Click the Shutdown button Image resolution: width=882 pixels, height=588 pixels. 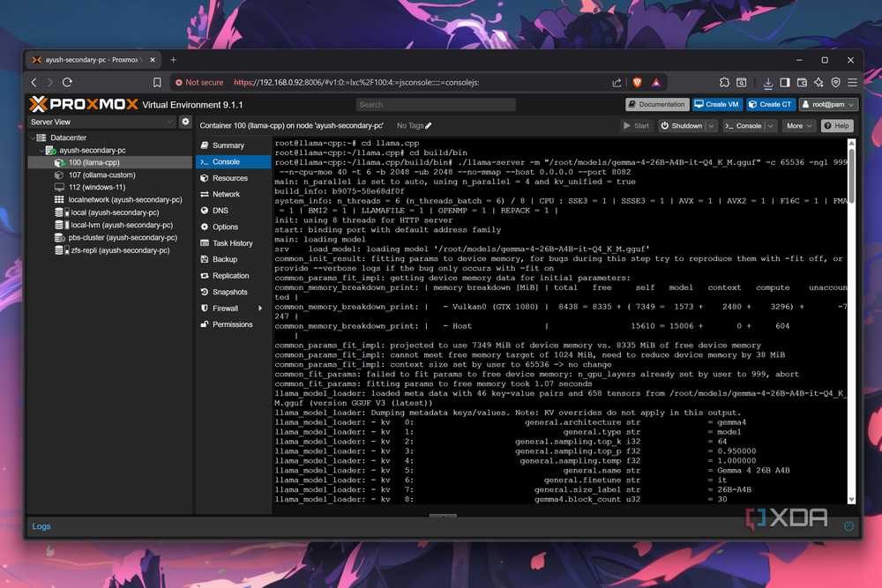[682, 126]
